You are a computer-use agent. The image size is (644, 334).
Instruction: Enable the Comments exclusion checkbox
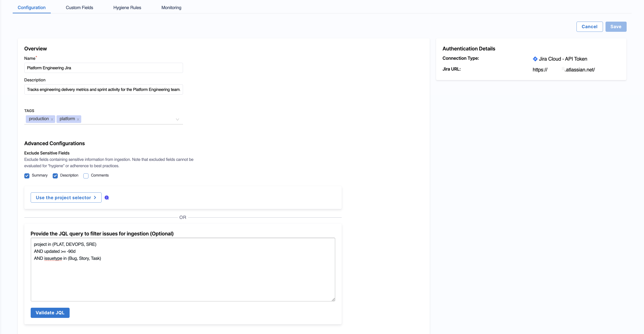click(86, 176)
